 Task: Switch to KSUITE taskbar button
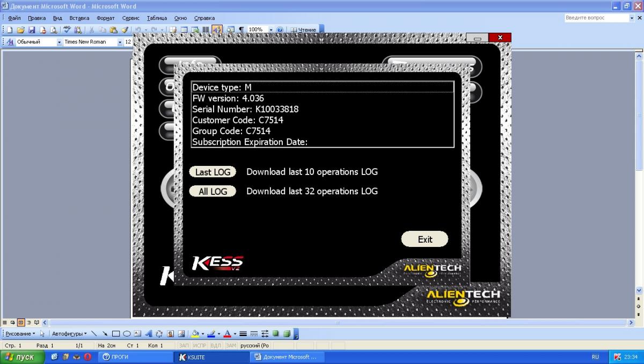(x=211, y=357)
